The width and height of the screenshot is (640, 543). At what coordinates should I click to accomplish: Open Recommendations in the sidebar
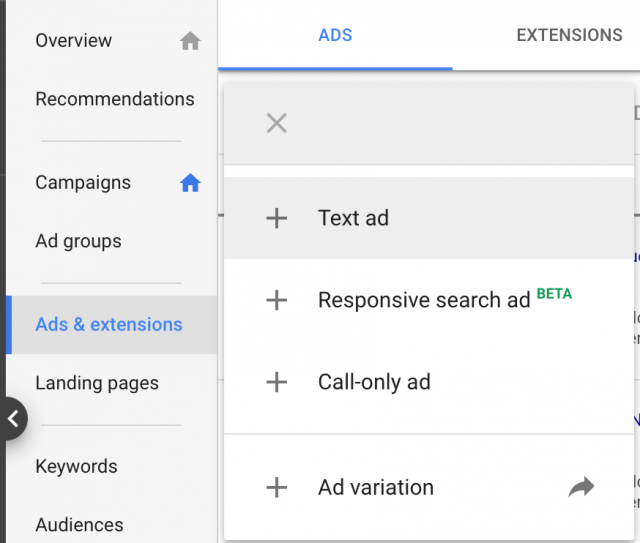coord(115,99)
